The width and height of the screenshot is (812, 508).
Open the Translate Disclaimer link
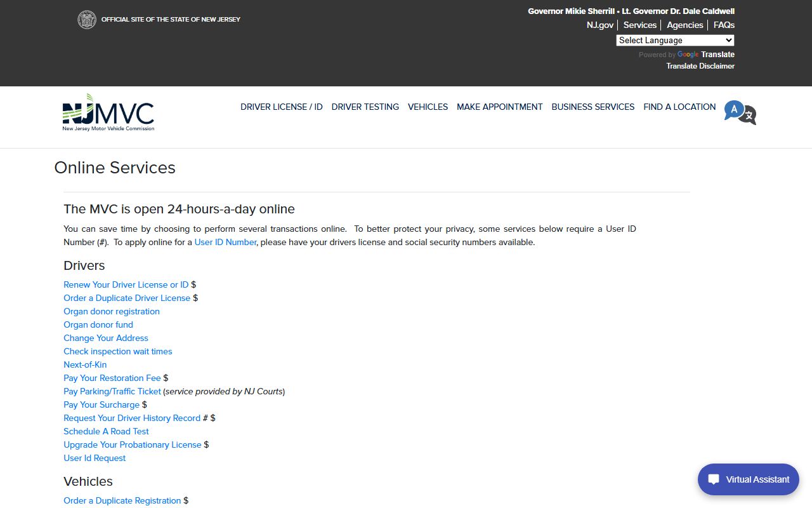700,66
